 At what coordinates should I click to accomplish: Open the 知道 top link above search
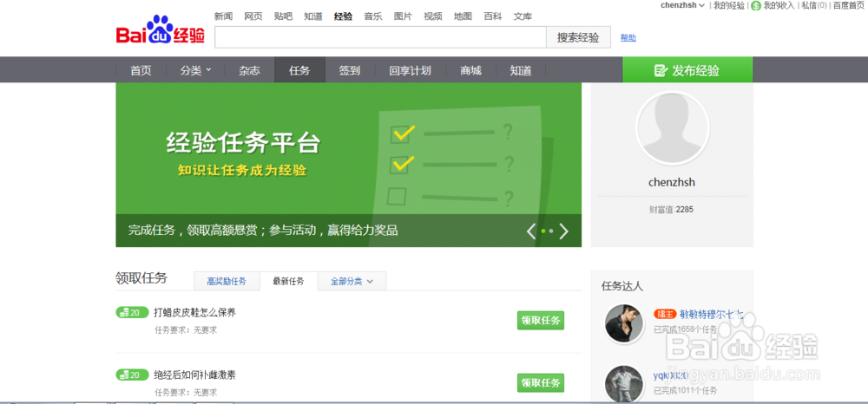click(312, 16)
